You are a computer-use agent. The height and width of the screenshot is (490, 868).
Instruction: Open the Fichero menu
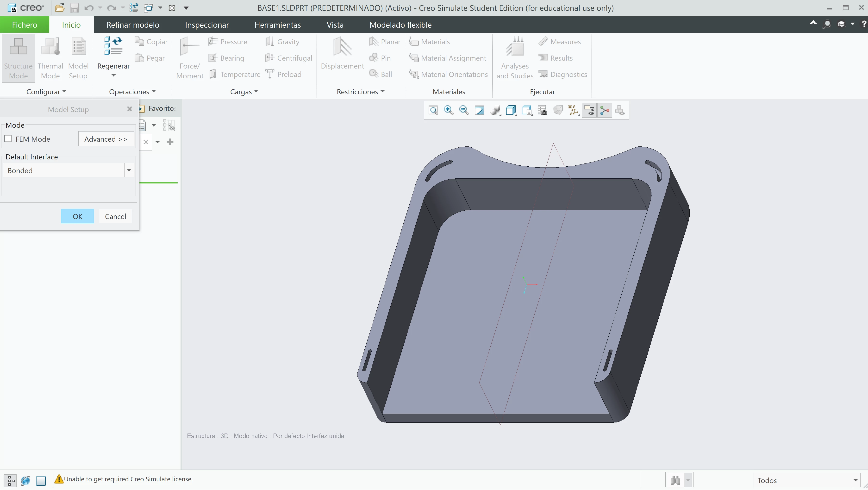25,25
